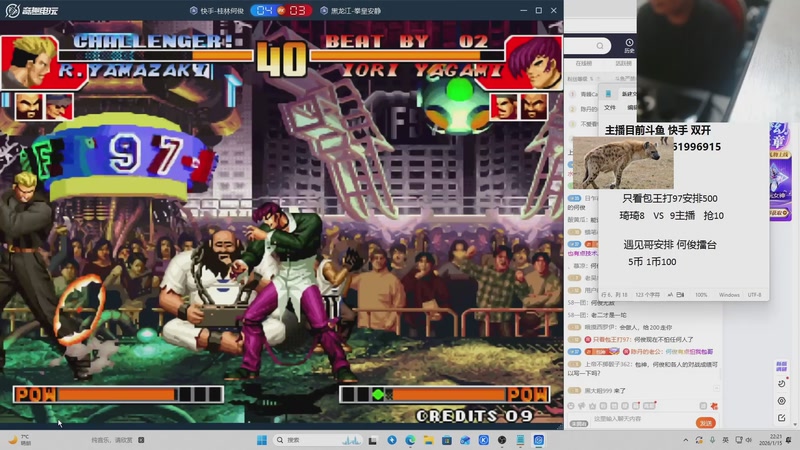Click the chat message input field

(643, 419)
